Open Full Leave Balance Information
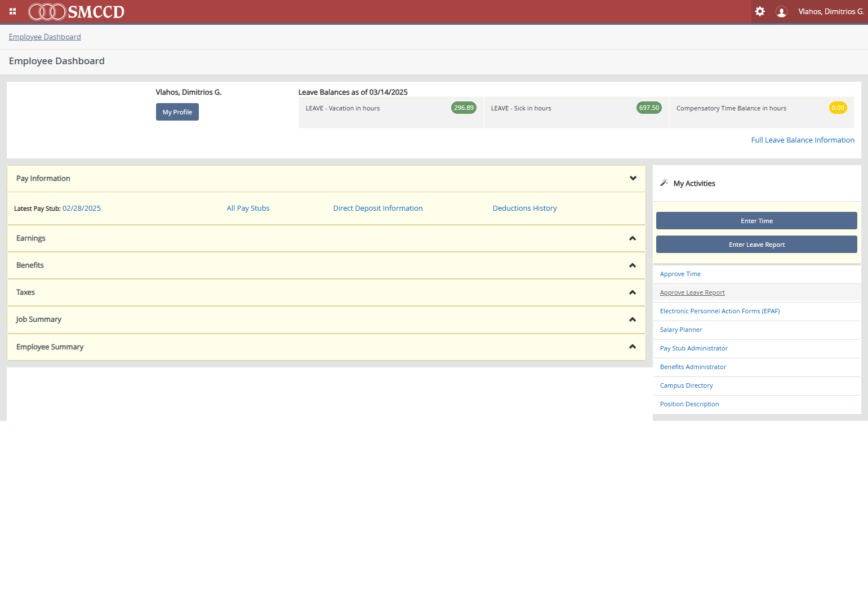The image size is (868, 608). pyautogui.click(x=803, y=140)
